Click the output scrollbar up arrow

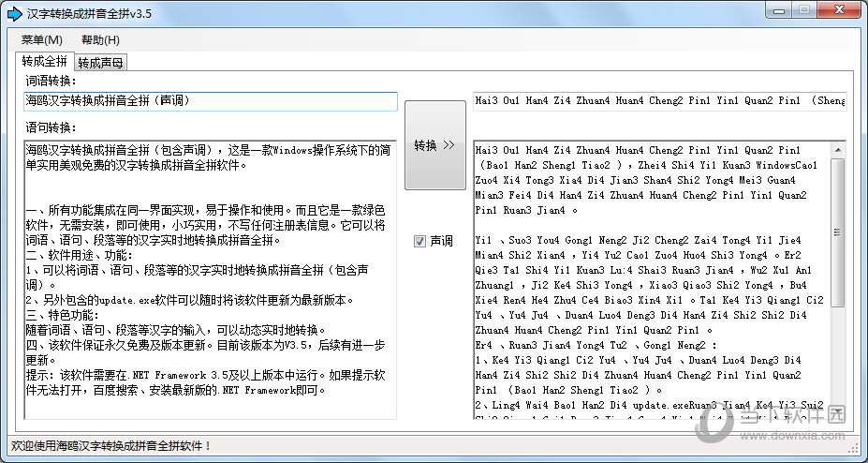tap(838, 150)
